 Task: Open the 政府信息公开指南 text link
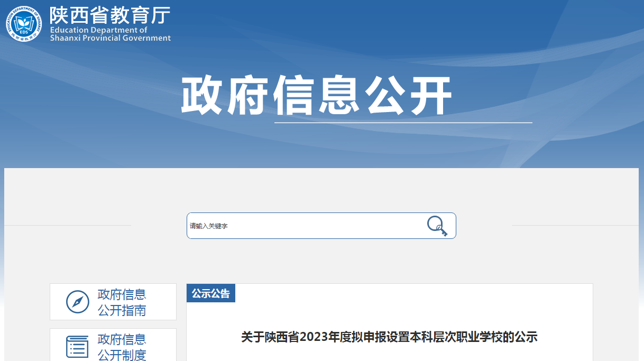click(x=122, y=302)
